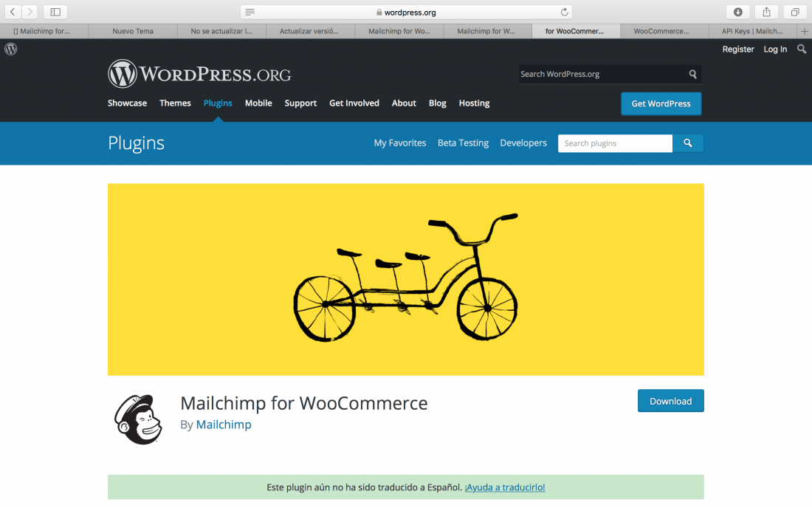Screen dimensions: 812x508
Task: Click the Download plugin button
Action: [x=670, y=401]
